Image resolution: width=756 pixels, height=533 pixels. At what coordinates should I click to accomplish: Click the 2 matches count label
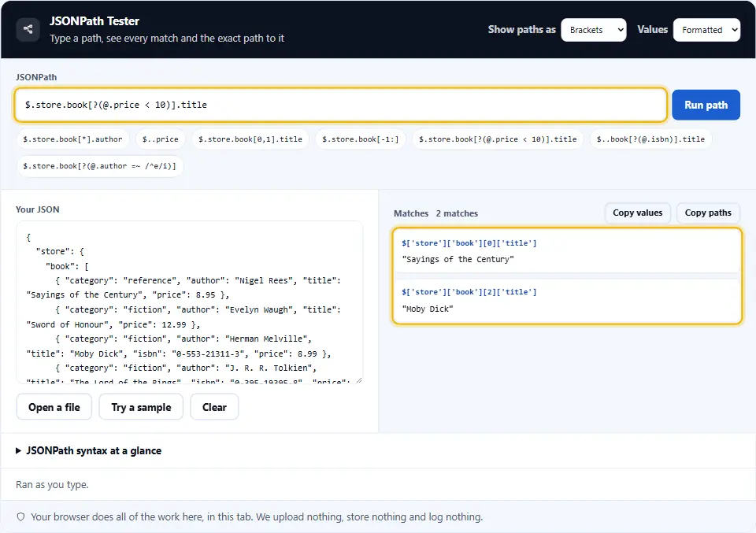pos(457,213)
